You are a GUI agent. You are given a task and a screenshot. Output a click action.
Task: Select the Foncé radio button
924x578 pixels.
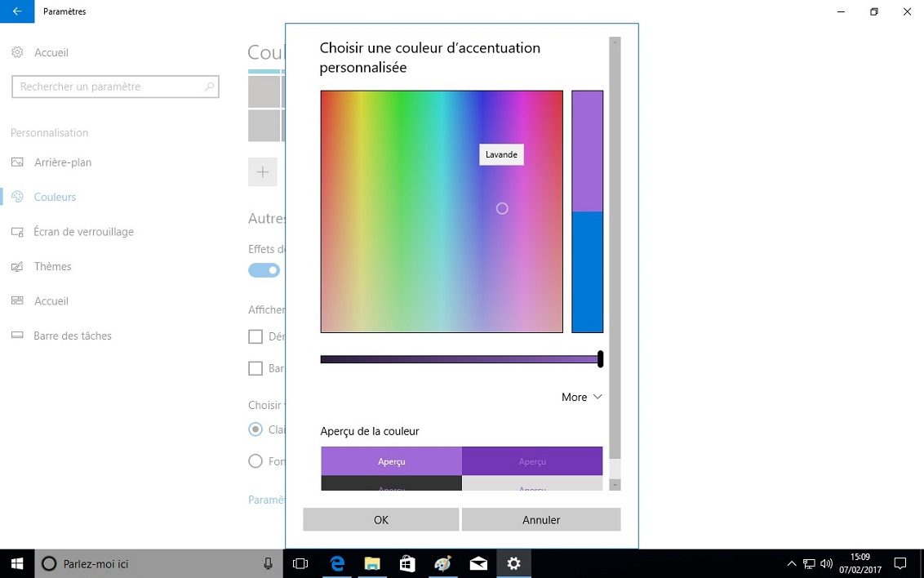pyautogui.click(x=255, y=461)
